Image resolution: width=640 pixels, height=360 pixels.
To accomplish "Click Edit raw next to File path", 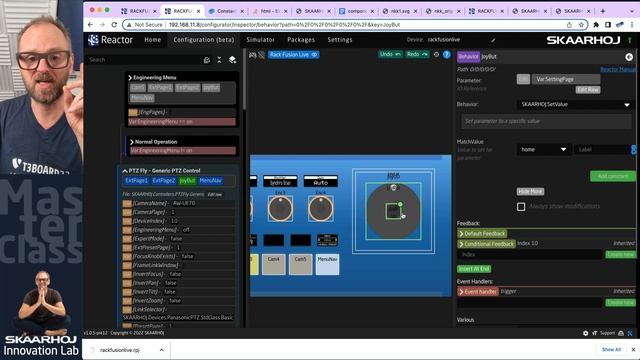I will pos(215,194).
